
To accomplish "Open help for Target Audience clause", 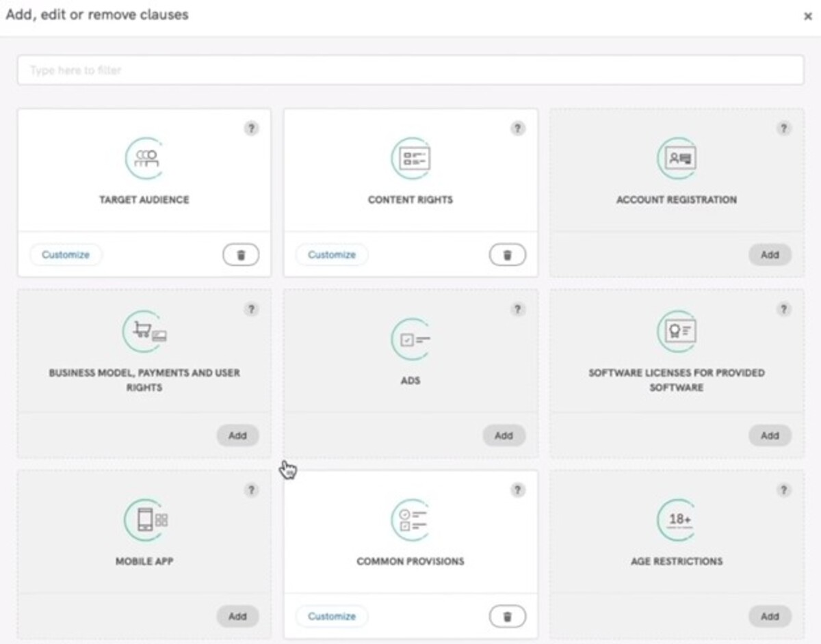I will (252, 129).
